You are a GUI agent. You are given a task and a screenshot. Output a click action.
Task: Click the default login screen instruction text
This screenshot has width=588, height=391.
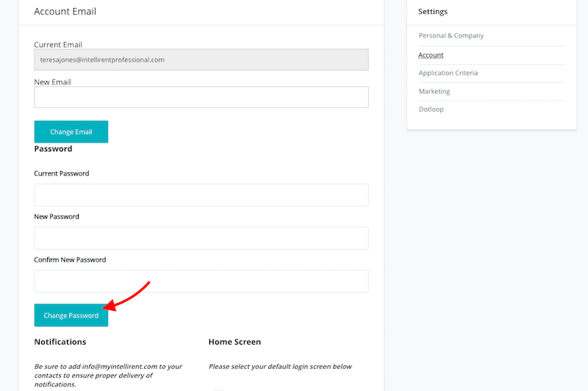click(280, 366)
